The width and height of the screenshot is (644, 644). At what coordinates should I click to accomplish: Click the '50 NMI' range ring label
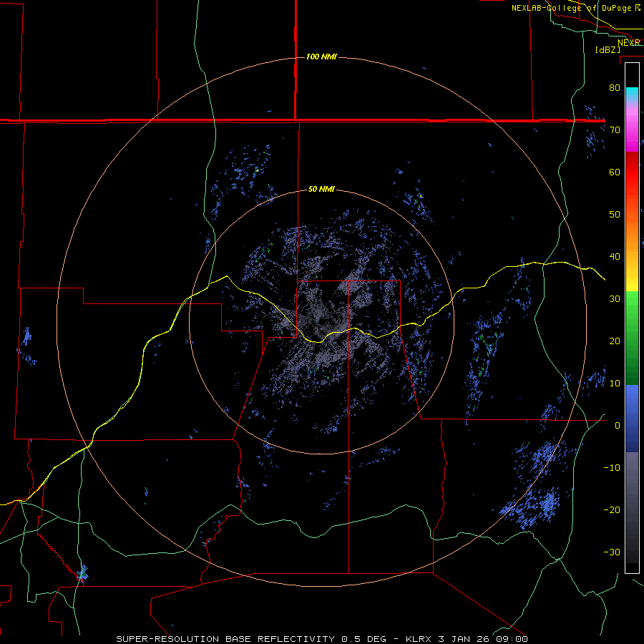(x=321, y=190)
